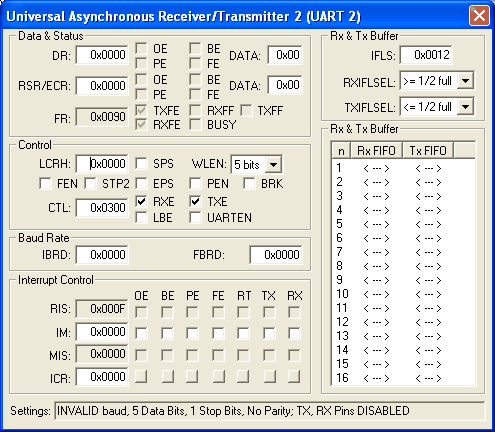Toggle the STP2 two stop bits checkbox
495x432 pixels.
[90, 183]
